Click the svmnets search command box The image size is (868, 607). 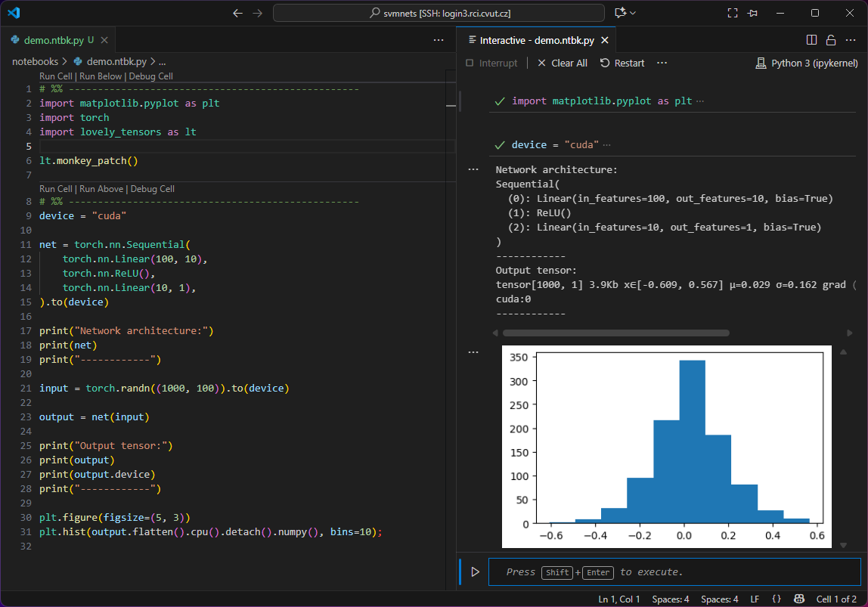pyautogui.click(x=439, y=13)
